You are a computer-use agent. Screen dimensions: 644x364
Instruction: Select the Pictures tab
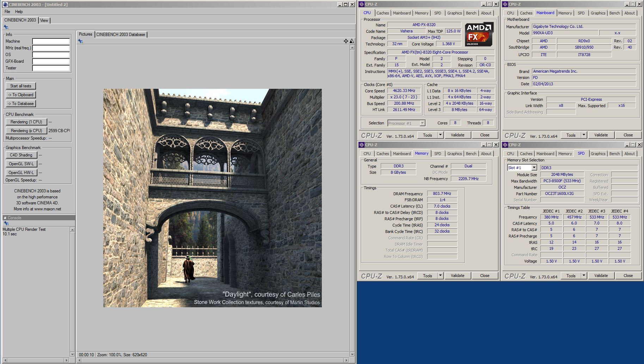85,34
